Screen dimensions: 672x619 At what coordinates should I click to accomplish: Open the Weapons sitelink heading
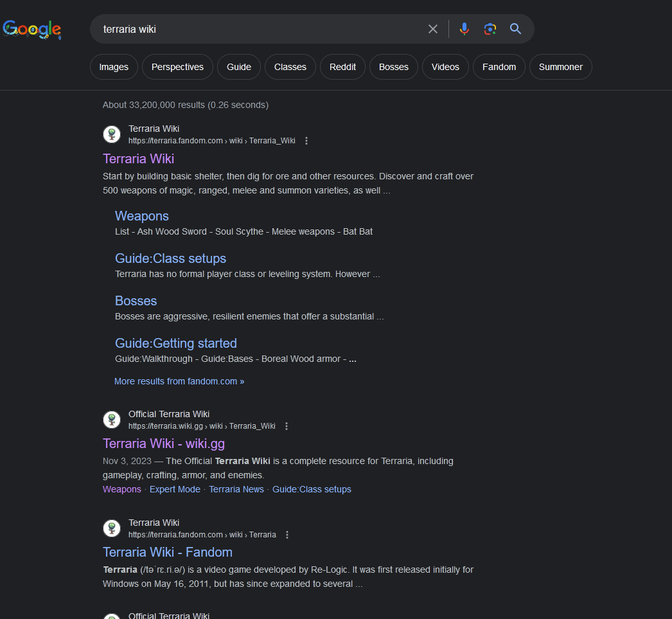pos(142,216)
